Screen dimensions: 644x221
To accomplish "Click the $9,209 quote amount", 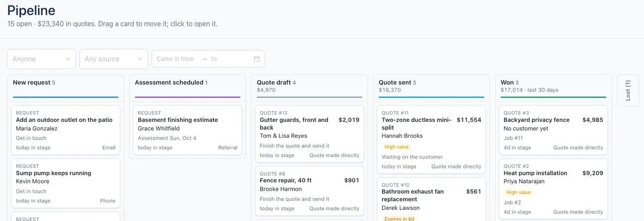I will click(592, 173).
